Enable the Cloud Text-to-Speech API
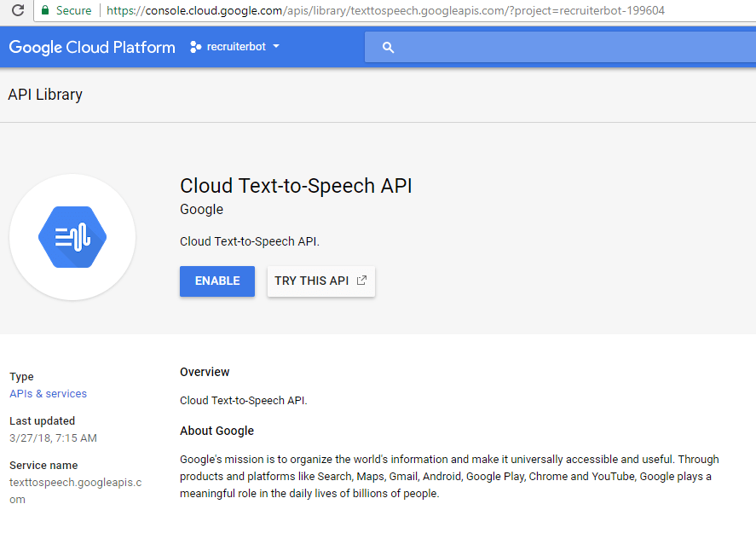The width and height of the screenshot is (756, 533). 216,281
